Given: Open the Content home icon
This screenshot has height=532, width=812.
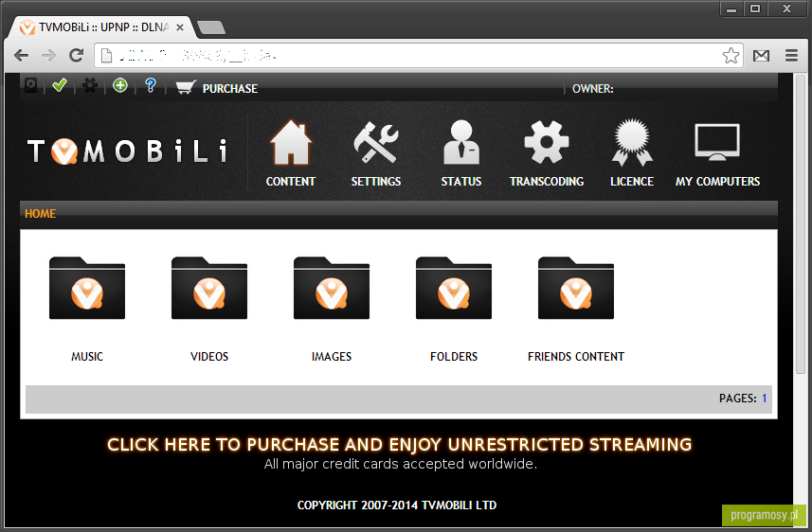Looking at the screenshot, I should click(291, 142).
